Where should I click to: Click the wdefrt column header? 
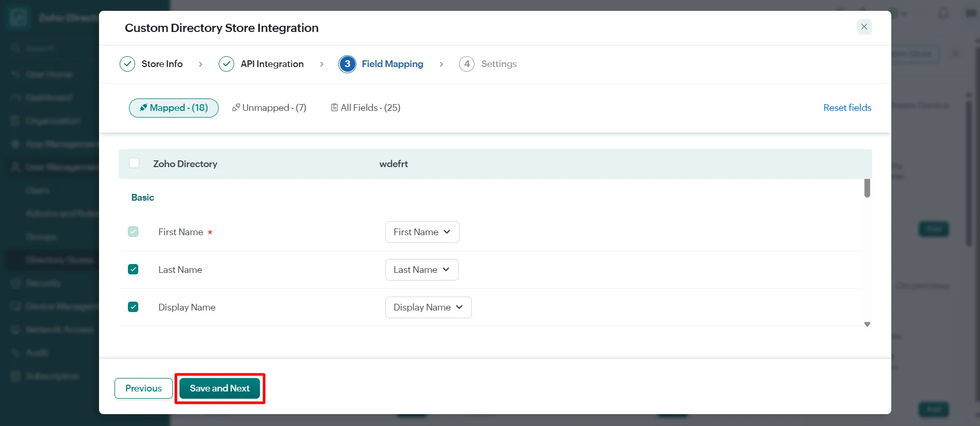394,164
